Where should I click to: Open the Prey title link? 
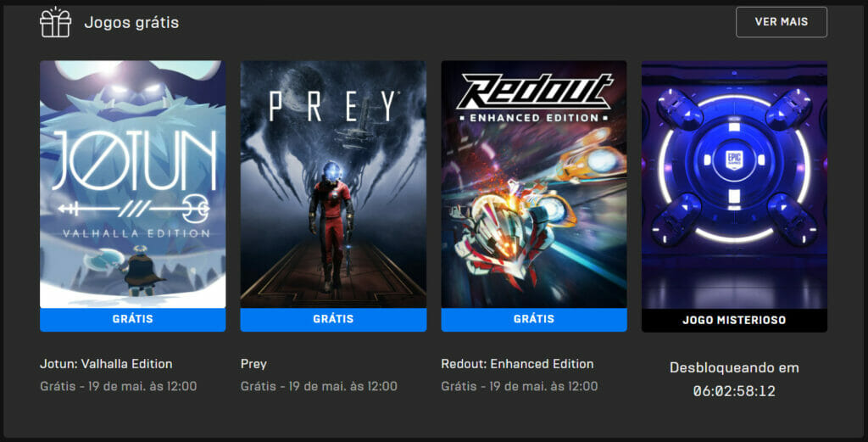[253, 365]
